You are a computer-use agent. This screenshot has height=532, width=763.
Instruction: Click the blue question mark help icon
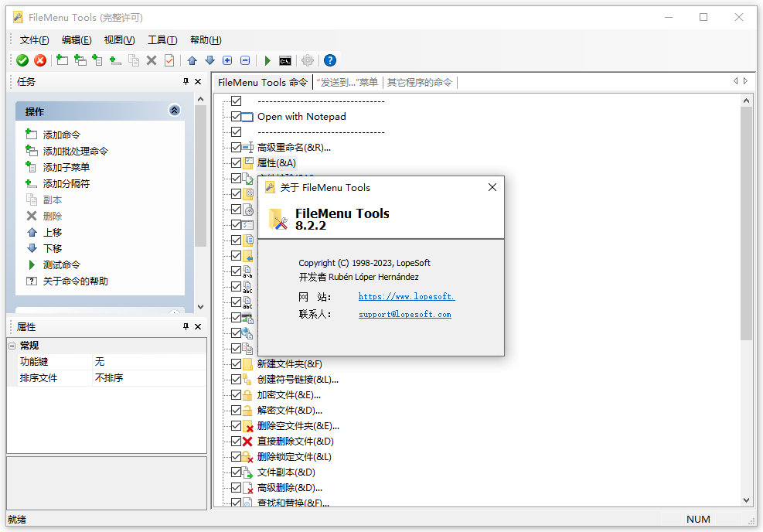[330, 60]
